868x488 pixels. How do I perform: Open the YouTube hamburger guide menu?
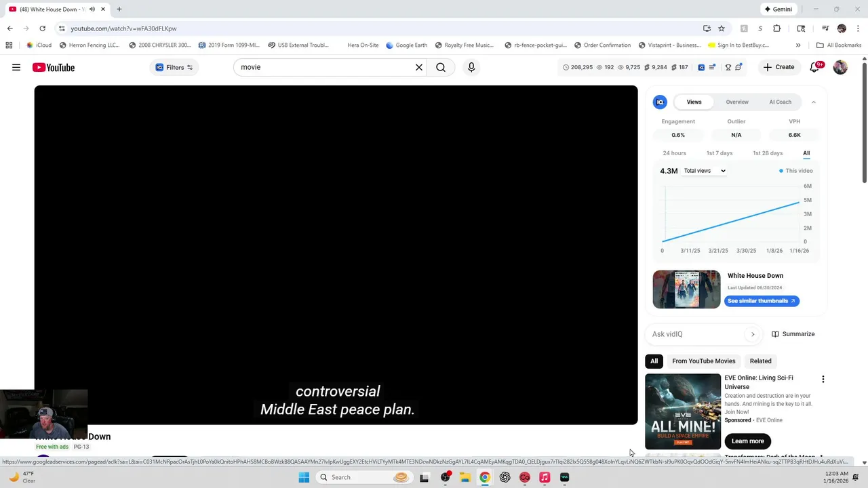click(x=16, y=67)
